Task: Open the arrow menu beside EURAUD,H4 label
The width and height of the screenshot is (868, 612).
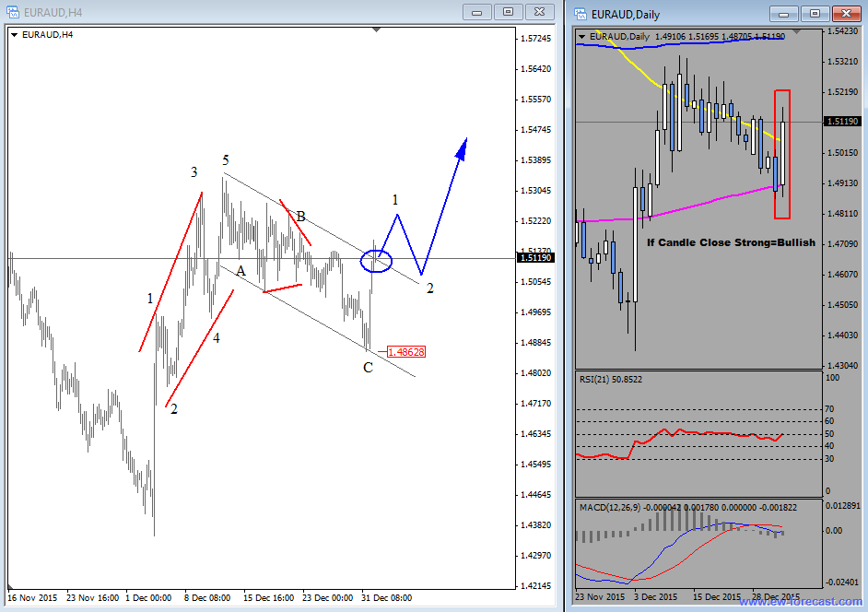Action: [x=14, y=34]
